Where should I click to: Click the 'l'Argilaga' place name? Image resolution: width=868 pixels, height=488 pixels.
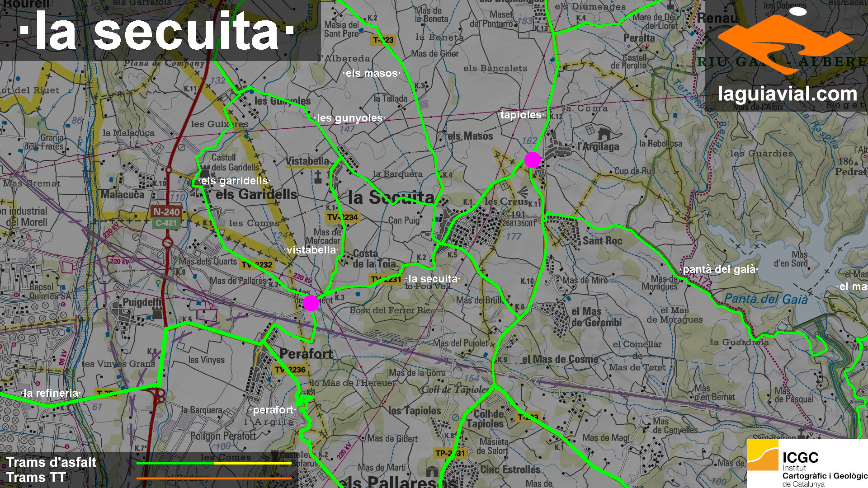pyautogui.click(x=598, y=146)
